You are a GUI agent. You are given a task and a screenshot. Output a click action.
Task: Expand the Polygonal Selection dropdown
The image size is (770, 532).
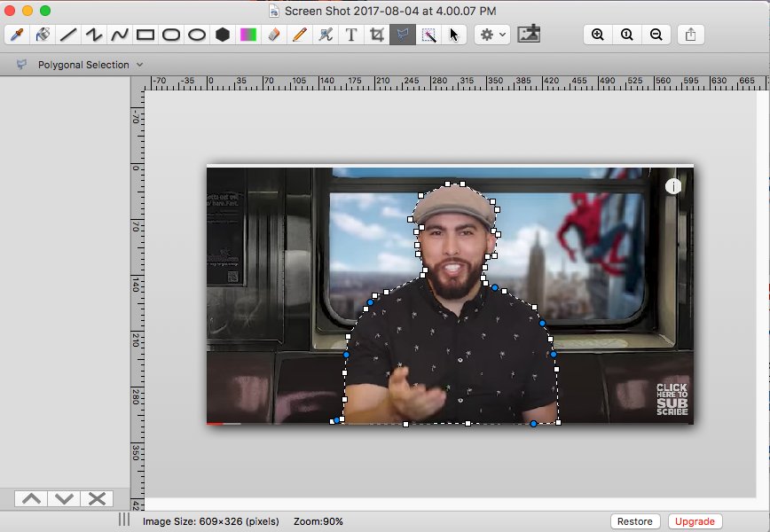(x=140, y=65)
